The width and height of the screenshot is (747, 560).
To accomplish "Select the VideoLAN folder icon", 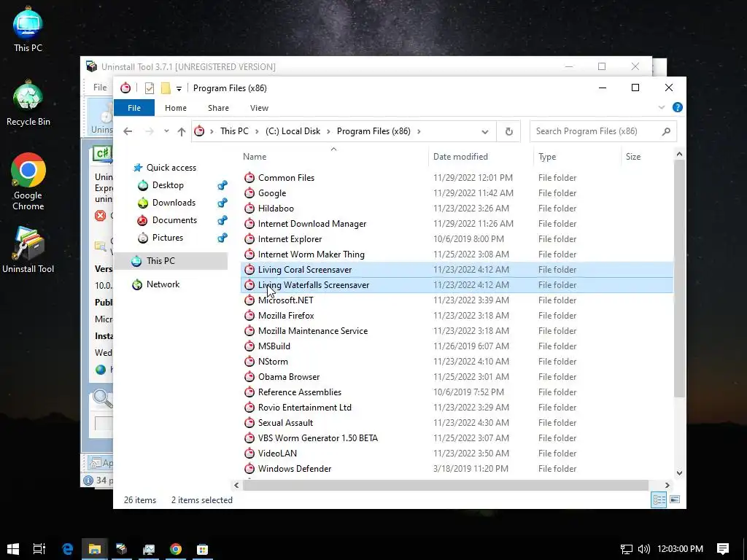I will 249,454.
